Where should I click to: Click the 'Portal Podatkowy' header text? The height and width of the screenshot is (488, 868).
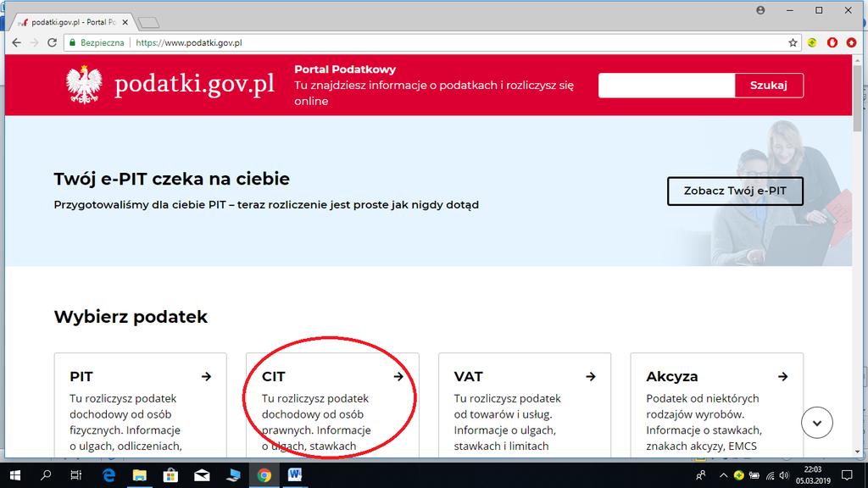coord(345,69)
